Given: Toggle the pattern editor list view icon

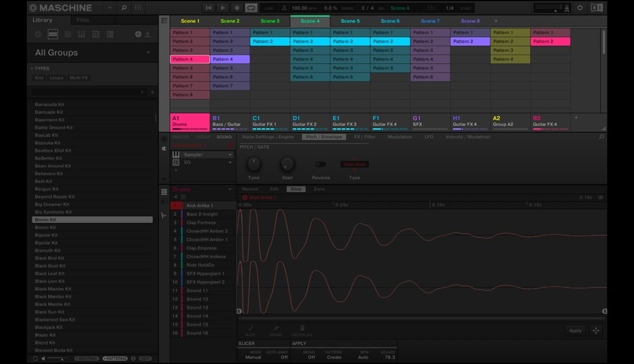Looking at the screenshot, I should click(164, 192).
